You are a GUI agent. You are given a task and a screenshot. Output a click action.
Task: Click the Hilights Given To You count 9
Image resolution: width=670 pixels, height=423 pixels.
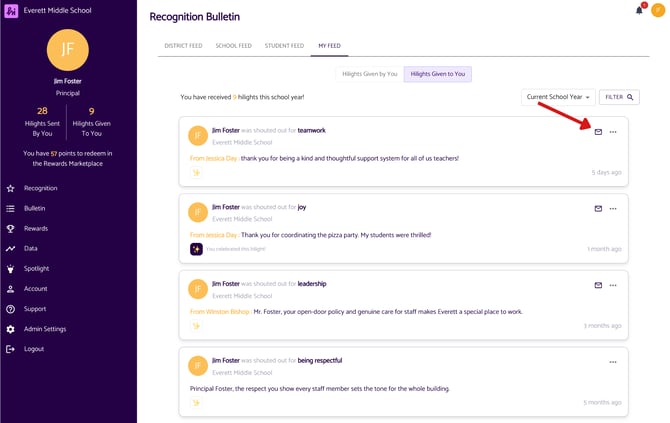[91, 112]
